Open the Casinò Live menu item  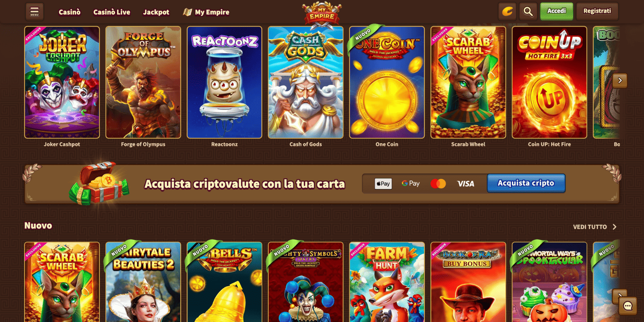112,12
